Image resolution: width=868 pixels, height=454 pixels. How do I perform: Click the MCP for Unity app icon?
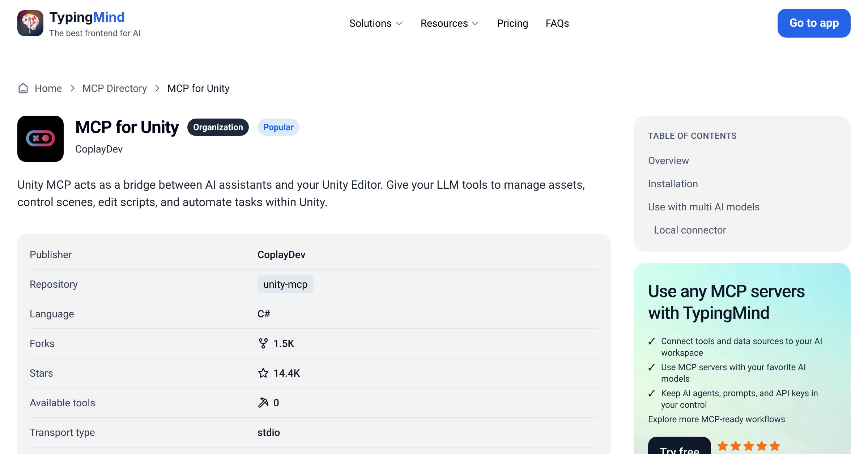[41, 139]
